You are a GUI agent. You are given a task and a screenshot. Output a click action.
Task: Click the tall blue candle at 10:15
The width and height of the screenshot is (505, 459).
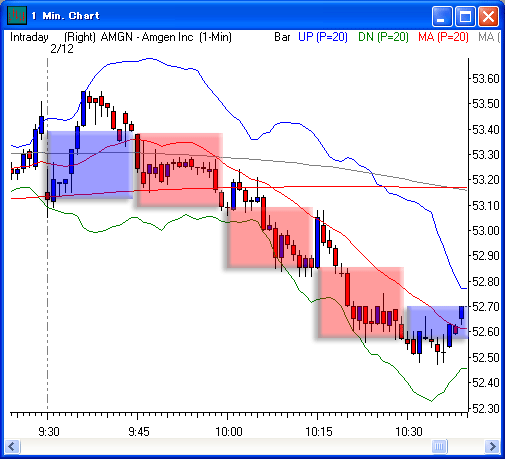click(317, 242)
